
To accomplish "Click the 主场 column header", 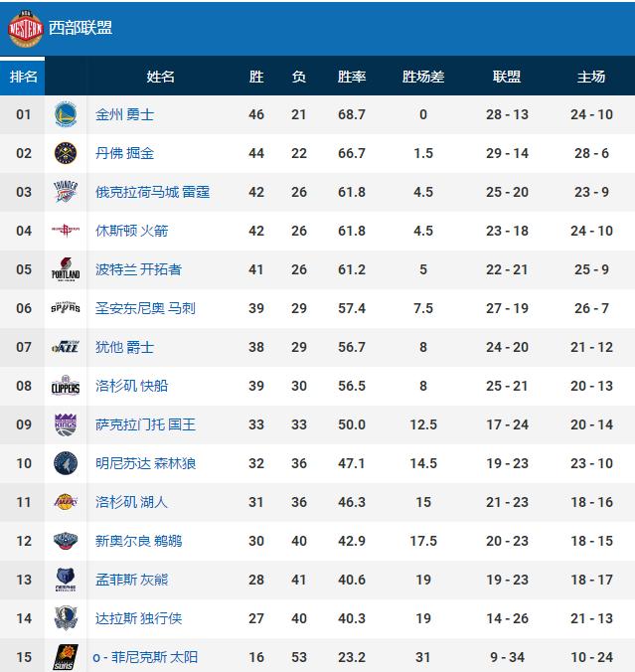I will coord(591,77).
